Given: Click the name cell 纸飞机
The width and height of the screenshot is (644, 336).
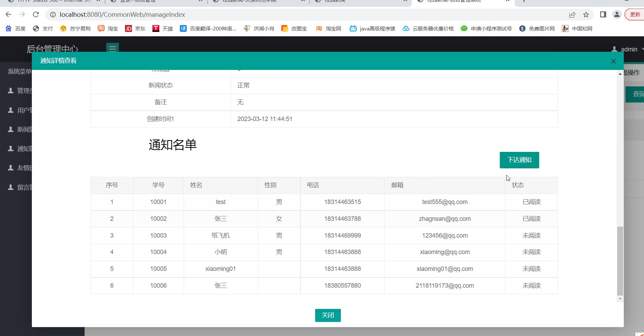Looking at the screenshot, I should pos(221,236).
